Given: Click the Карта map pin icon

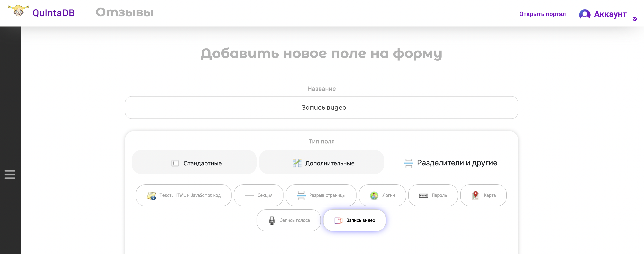Looking at the screenshot, I should tap(475, 195).
